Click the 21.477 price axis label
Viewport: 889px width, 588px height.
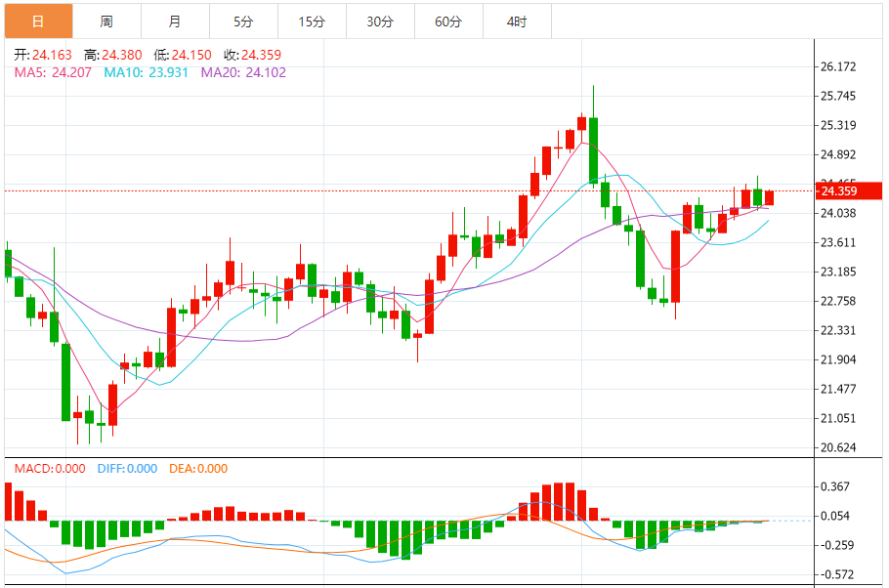click(838, 389)
